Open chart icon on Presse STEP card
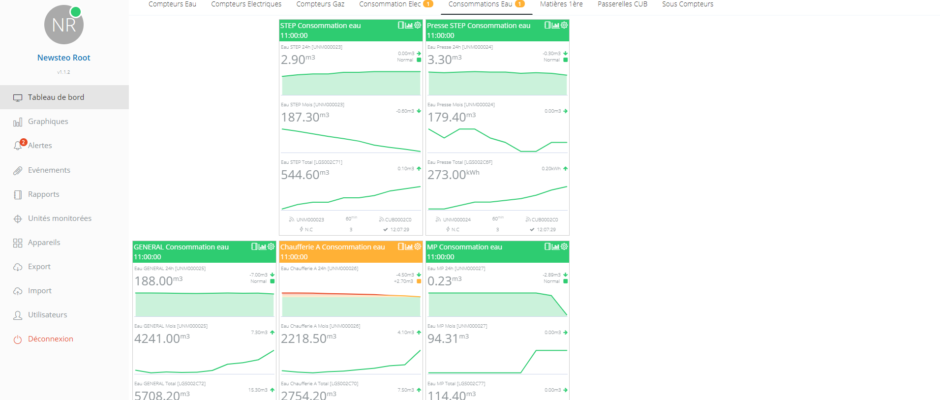This screenshot has width=940, height=400. coord(556,25)
